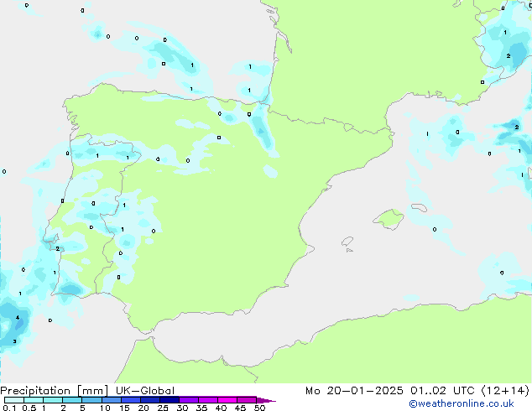Choose the 40–45 mm legend color box
Screen dimensions: 532x411
click(x=227, y=400)
